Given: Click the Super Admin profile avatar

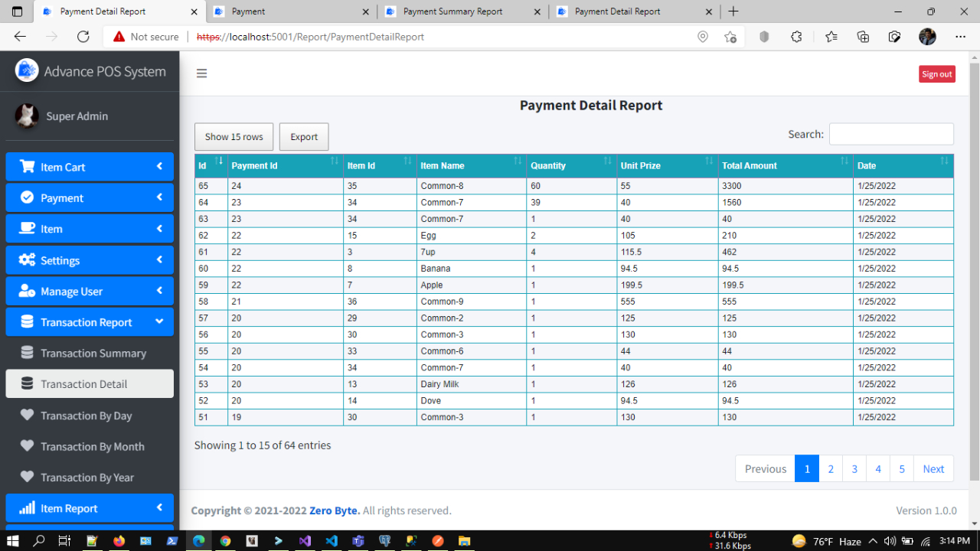Looking at the screenshot, I should pyautogui.click(x=26, y=116).
